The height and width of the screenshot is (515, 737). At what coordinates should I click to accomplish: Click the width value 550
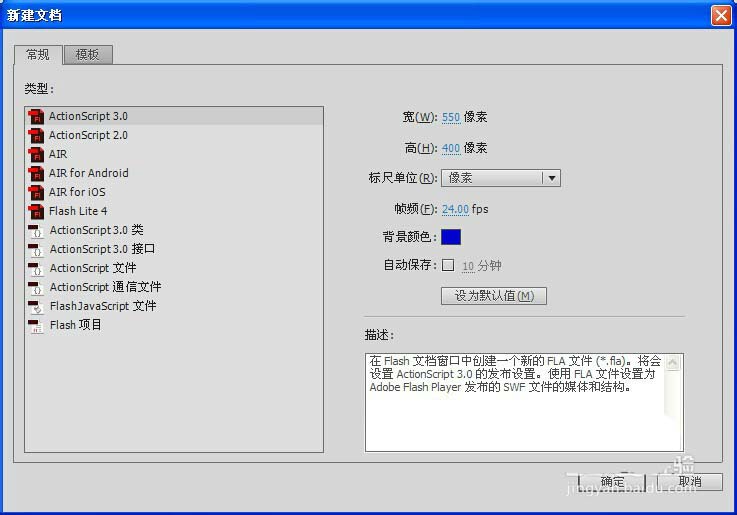[451, 117]
